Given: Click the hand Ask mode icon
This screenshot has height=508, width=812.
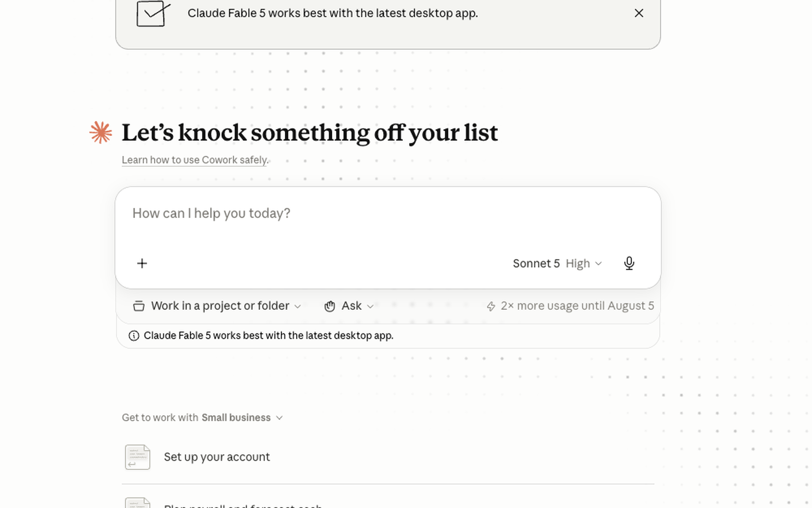Looking at the screenshot, I should (x=330, y=306).
